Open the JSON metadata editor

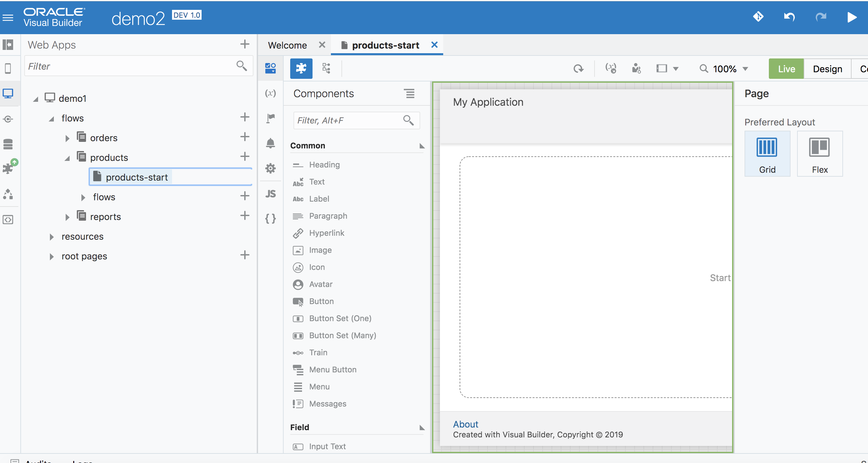[270, 219]
